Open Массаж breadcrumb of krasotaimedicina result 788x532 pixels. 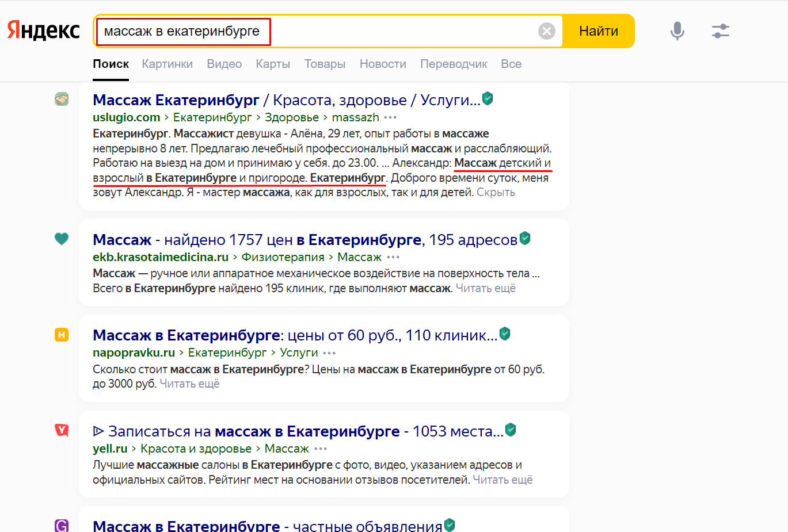pos(360,257)
